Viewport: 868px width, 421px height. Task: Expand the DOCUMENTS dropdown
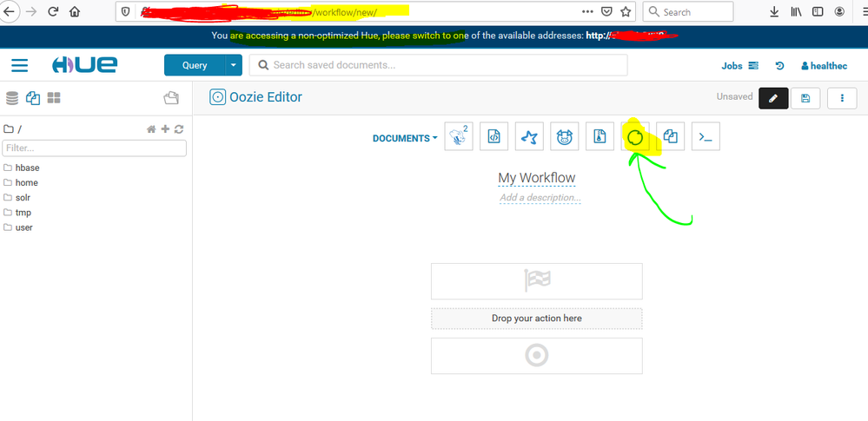pos(405,138)
